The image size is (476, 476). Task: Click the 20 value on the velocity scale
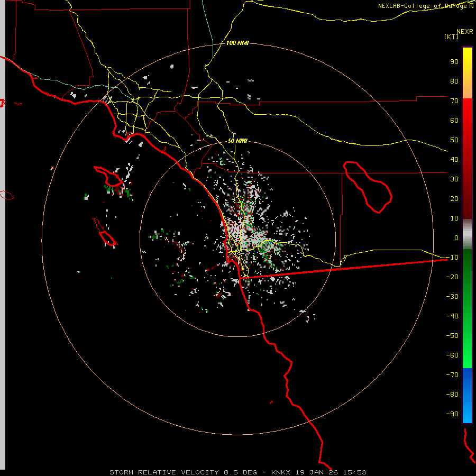(x=454, y=199)
